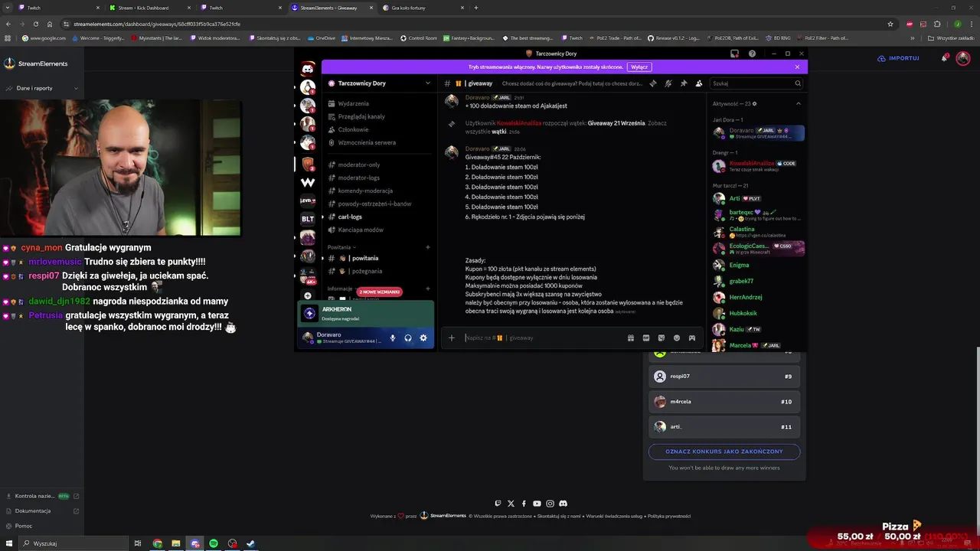
Task: Dismiss the streamer mode purple banner
Action: (x=797, y=67)
